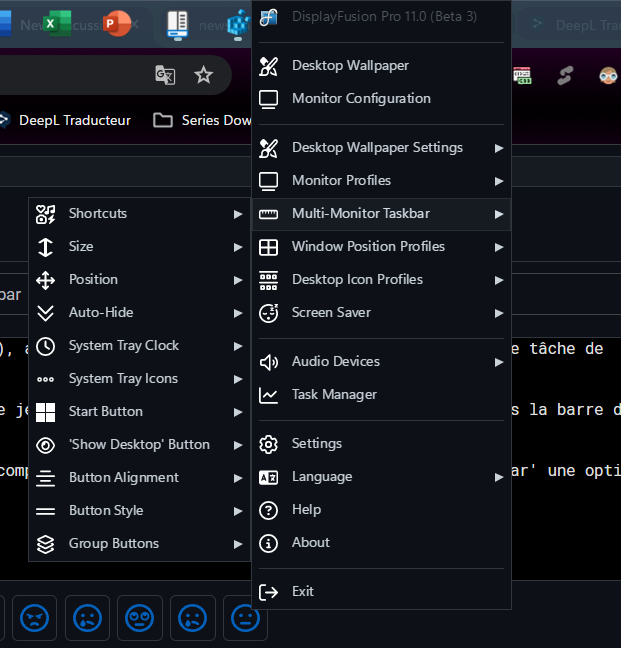
Task: Expand the Auto-Hide submenu arrow
Action: pyautogui.click(x=238, y=313)
